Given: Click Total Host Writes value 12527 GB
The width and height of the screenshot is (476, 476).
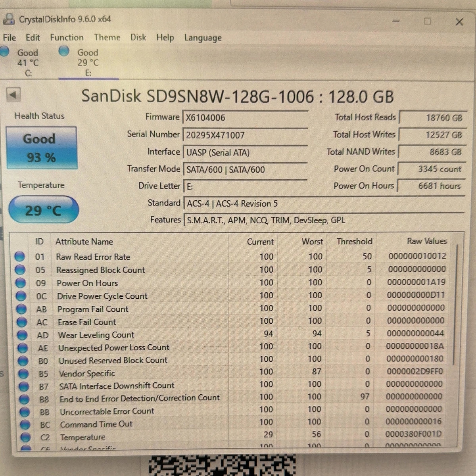Looking at the screenshot, I should point(432,135).
